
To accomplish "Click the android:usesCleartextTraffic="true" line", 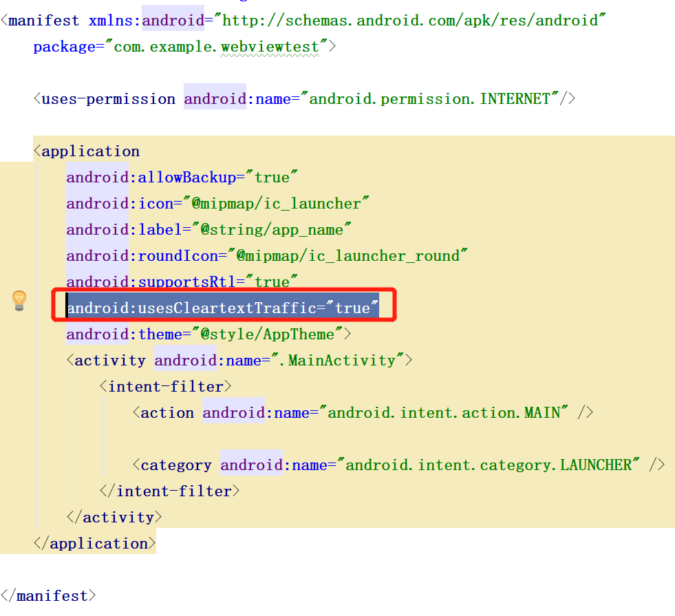I will (223, 308).
